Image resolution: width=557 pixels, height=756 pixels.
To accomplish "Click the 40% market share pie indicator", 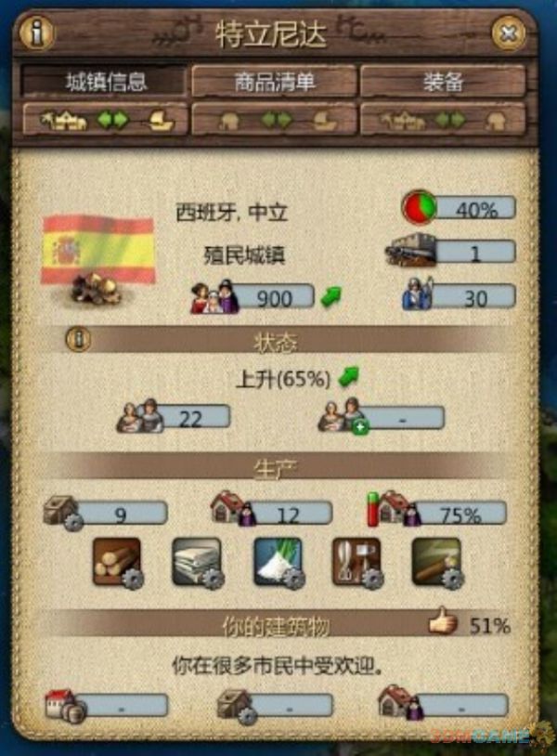I will point(420,207).
